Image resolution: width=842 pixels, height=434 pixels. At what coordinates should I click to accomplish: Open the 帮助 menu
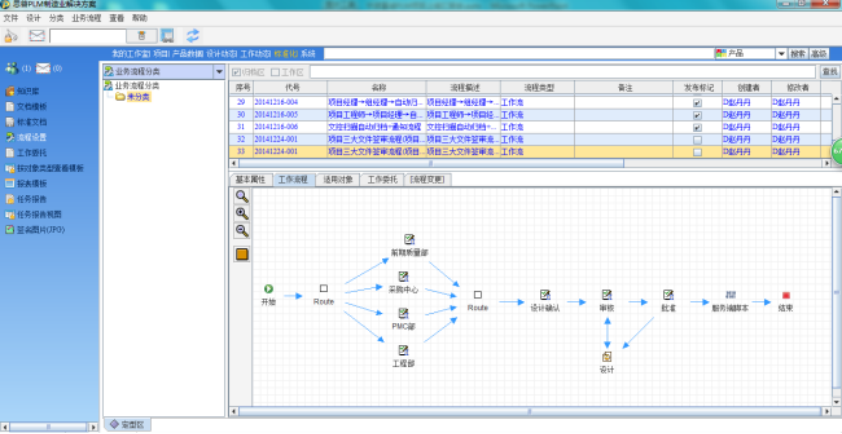pyautogui.click(x=140, y=18)
